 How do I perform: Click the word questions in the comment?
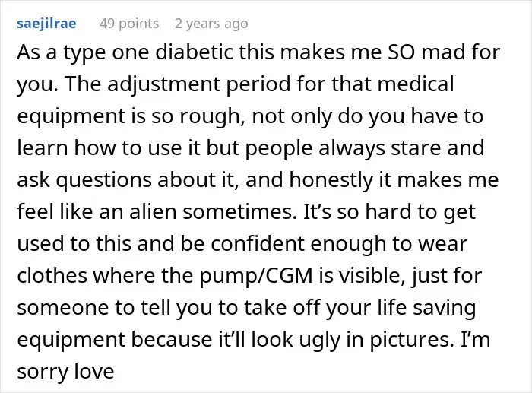tap(104, 181)
